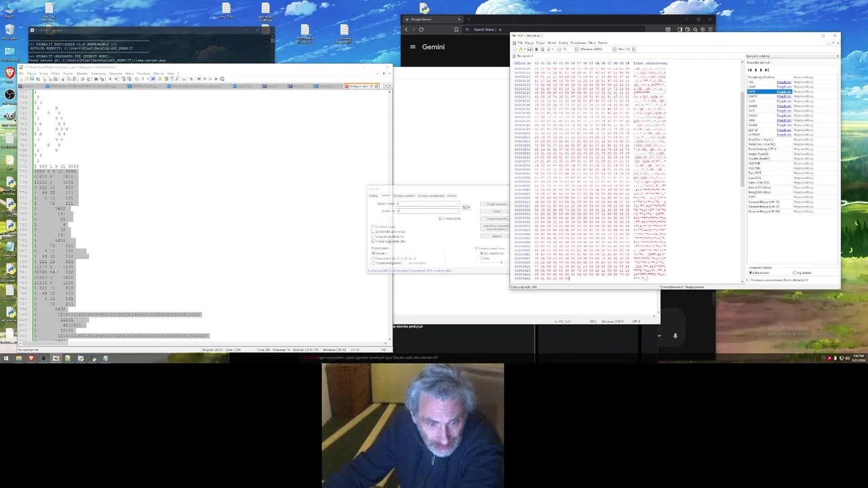
Task: Open HxD bytes-per-row dropdown
Action: point(576,49)
